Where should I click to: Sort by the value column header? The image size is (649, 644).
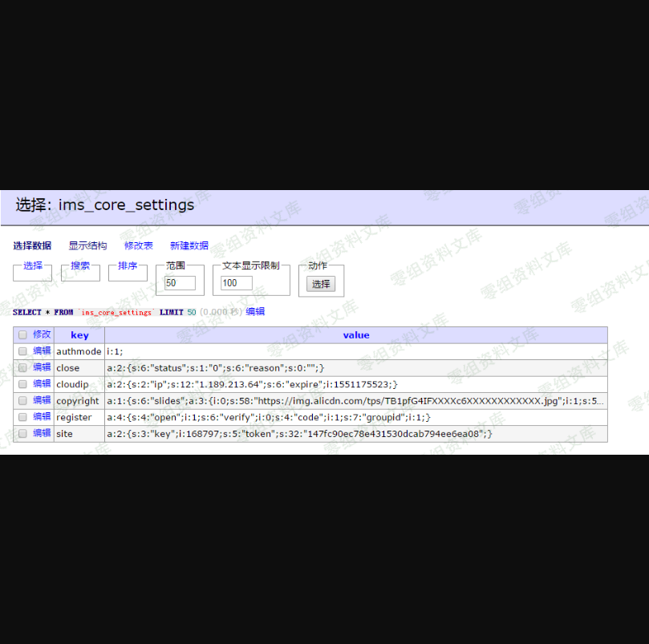coord(356,335)
